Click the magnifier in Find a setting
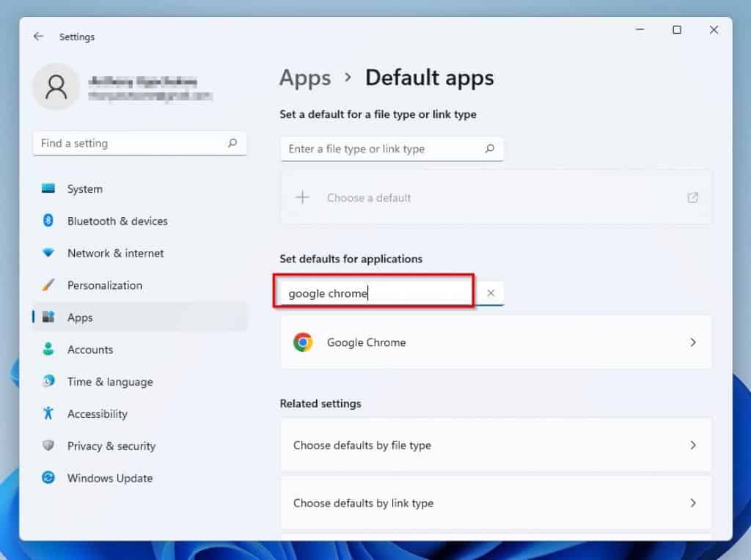The height and width of the screenshot is (560, 751). (x=232, y=143)
